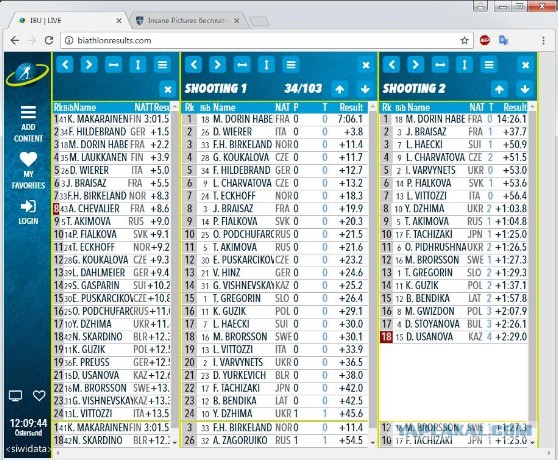Click the bottom horizontal scrollbar
The width and height of the screenshot is (558, 460).
click(x=302, y=453)
